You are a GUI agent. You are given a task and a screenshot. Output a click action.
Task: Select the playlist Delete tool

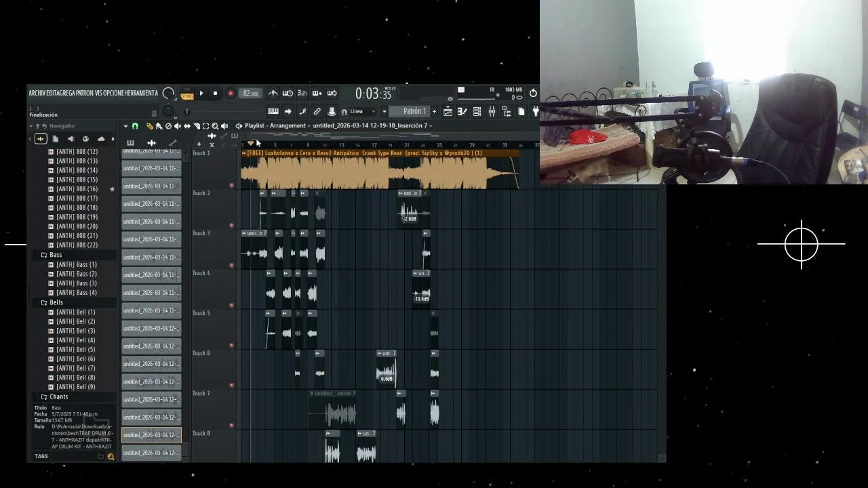tap(168, 126)
